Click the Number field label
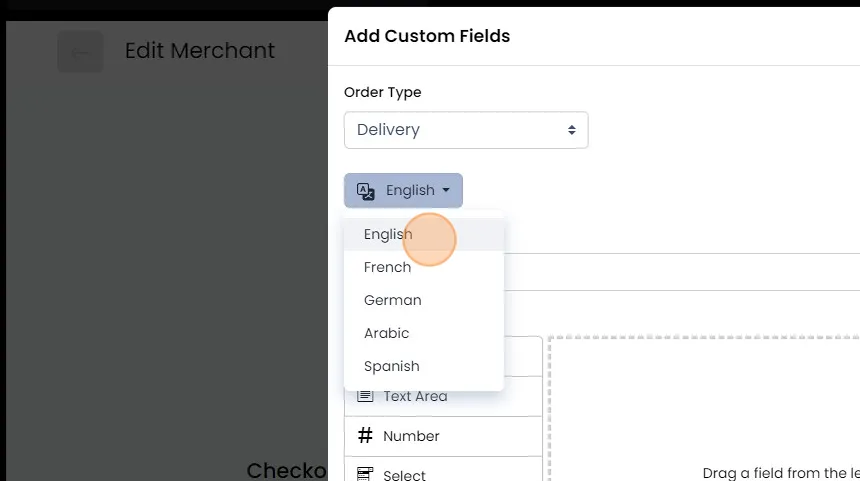The image size is (860, 481). pos(411,436)
